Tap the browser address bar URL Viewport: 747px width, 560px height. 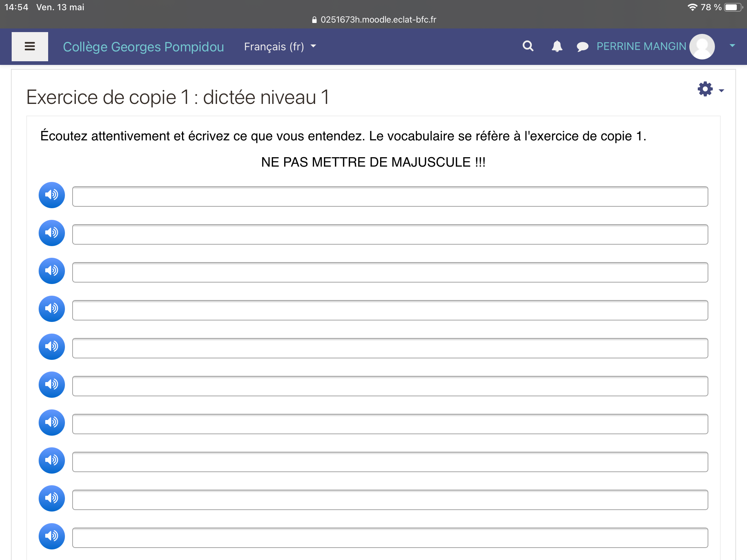point(374,20)
